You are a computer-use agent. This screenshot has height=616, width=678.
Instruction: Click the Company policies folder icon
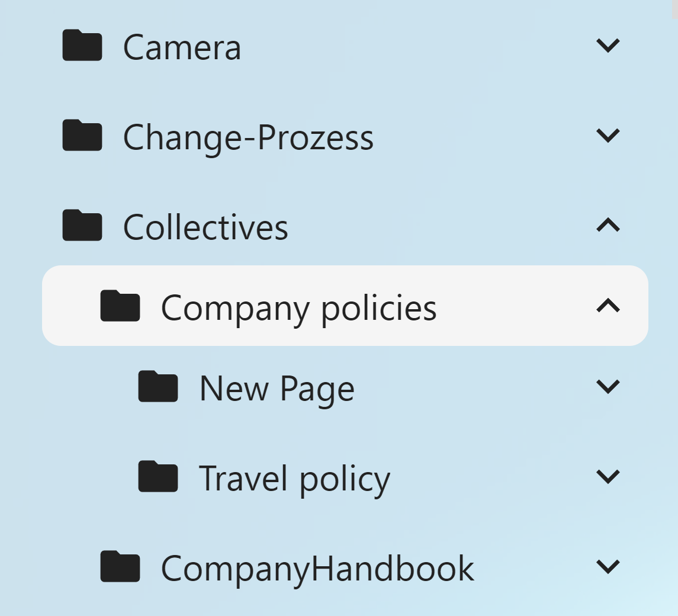pyautogui.click(x=120, y=306)
